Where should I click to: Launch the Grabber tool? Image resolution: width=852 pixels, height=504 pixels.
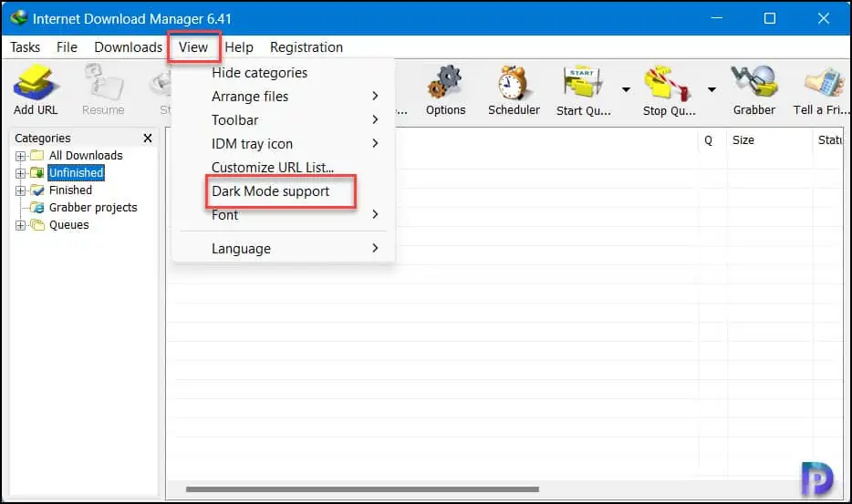[754, 81]
